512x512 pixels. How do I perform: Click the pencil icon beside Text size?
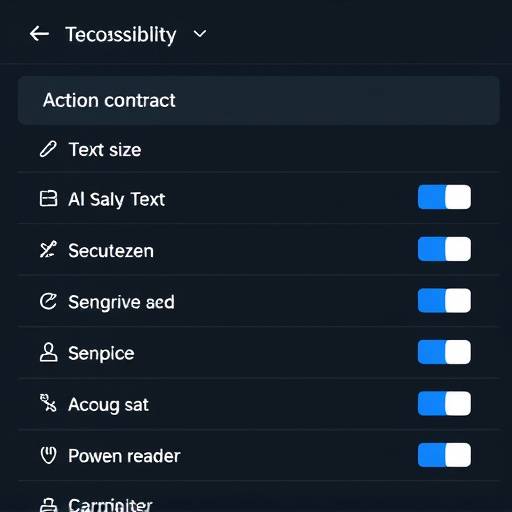[x=48, y=149]
